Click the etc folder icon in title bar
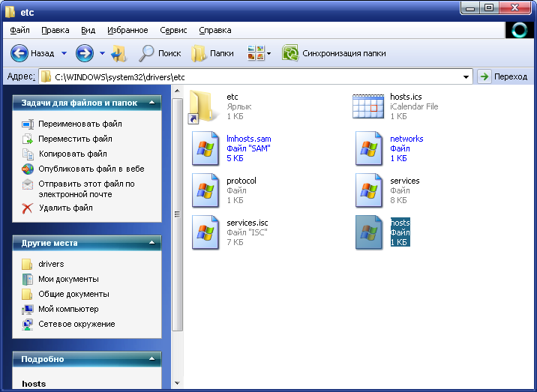The height and width of the screenshot is (392, 537). [x=10, y=12]
